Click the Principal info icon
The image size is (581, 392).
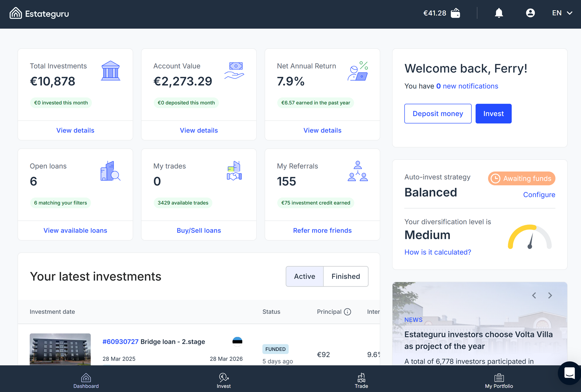point(347,312)
